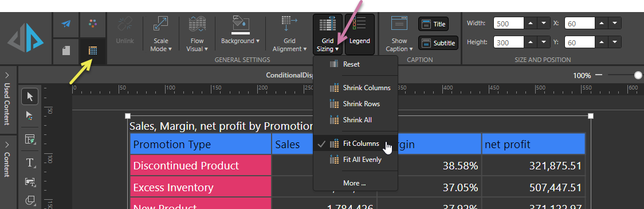The width and height of the screenshot is (644, 209).
Task: Open the Scale Mode dropdown
Action: [x=161, y=34]
